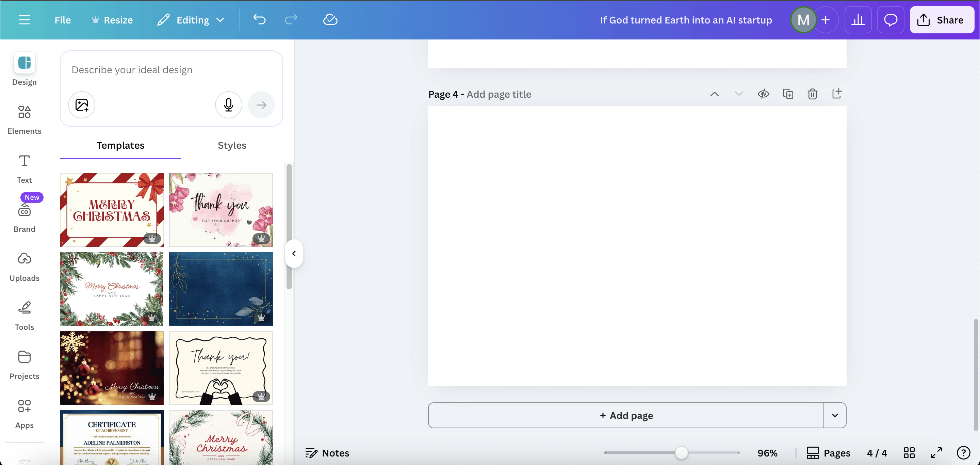Screen dimensions: 980x465
Task: Toggle grid view of pages
Action: (909, 453)
